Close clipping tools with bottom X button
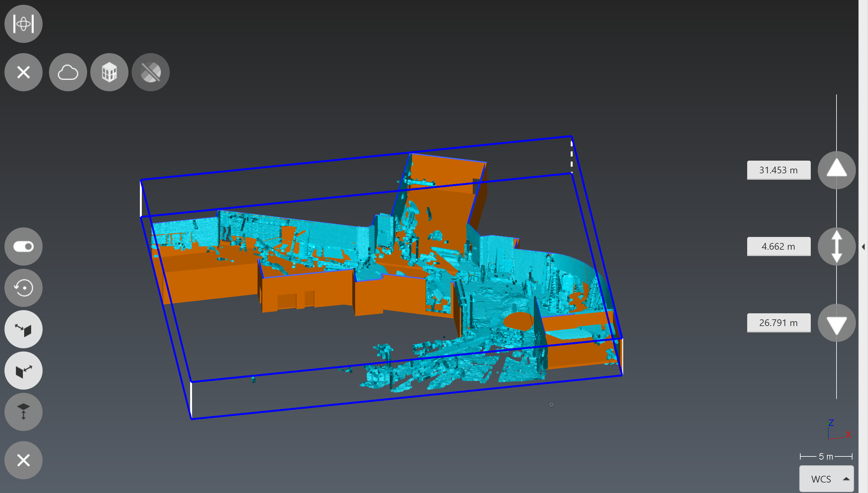The image size is (868, 493). 23,460
